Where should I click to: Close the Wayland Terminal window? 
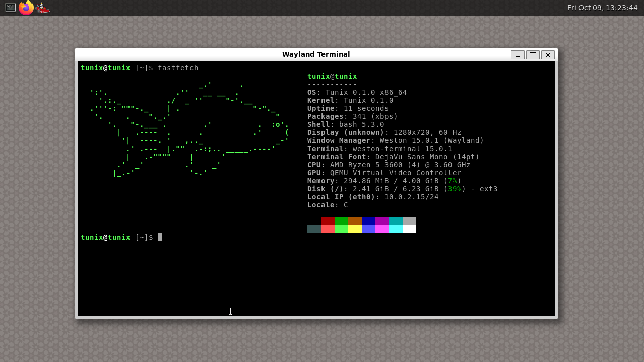(548, 55)
